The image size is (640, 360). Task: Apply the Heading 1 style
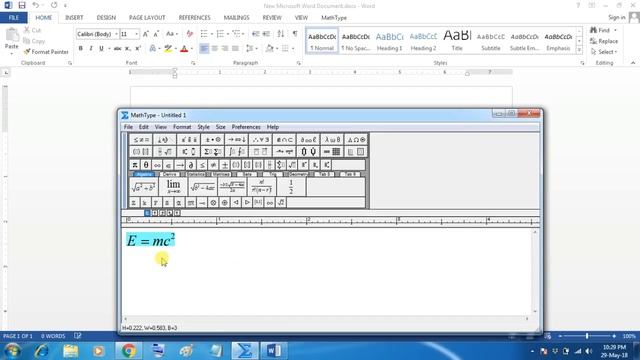tap(389, 41)
